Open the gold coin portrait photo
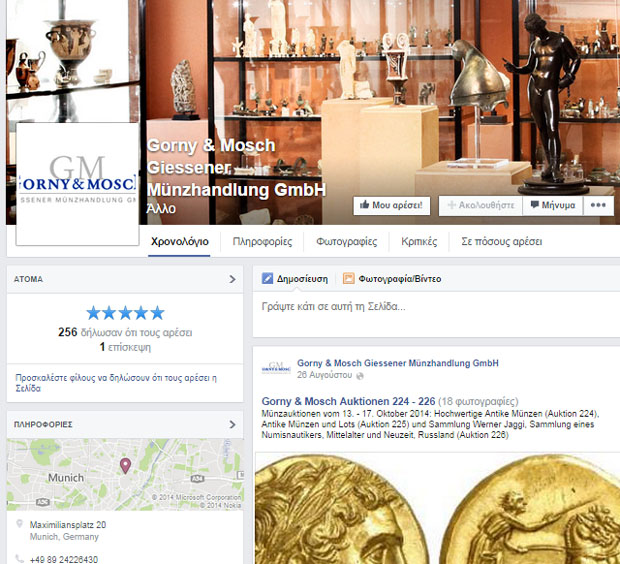Image resolution: width=620 pixels, height=564 pixels. pos(341,509)
